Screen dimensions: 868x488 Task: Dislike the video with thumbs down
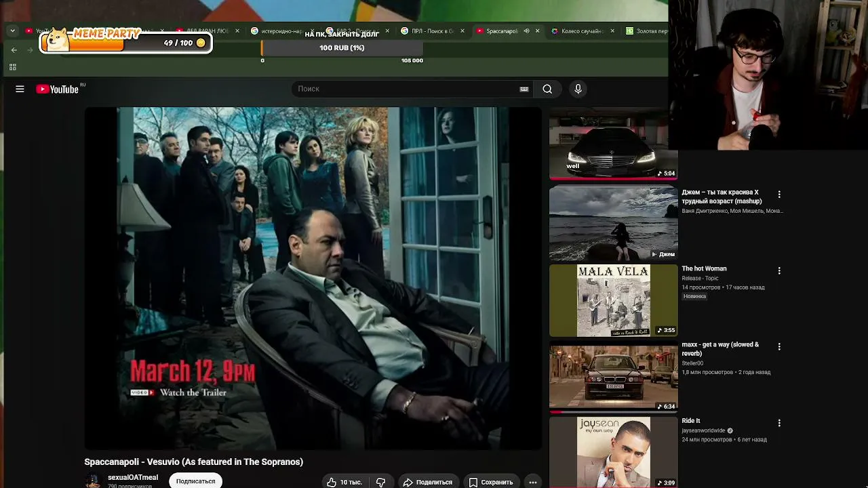[380, 482]
